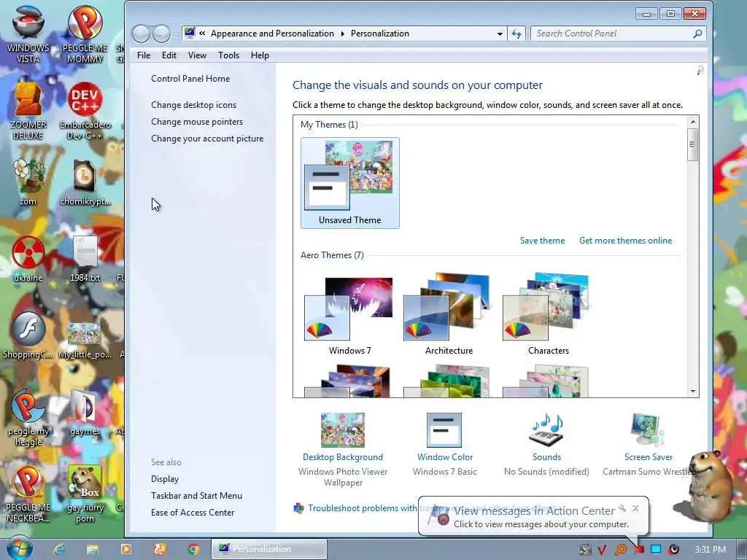Open Taskbar and Start Menu link

coord(196,496)
